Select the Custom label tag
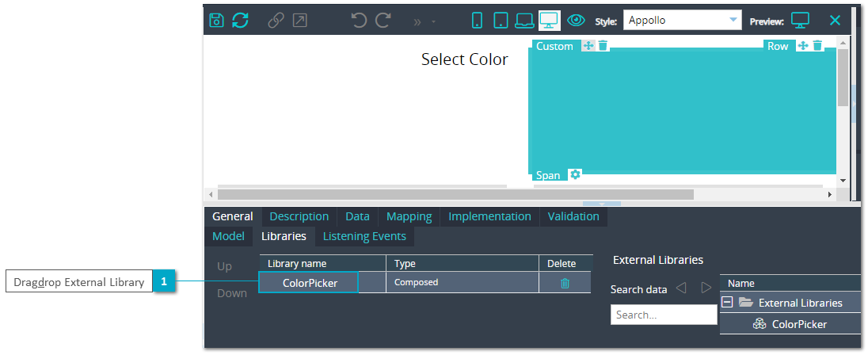 (x=554, y=46)
